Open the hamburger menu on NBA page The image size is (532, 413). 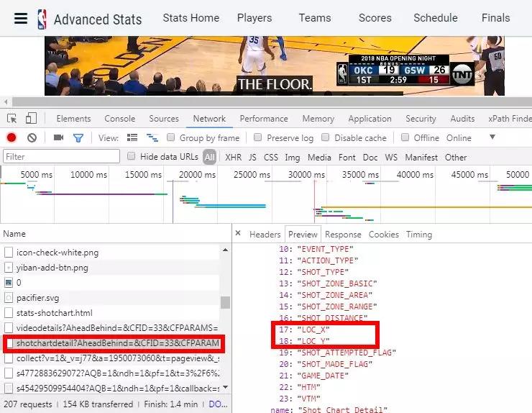pos(21,18)
